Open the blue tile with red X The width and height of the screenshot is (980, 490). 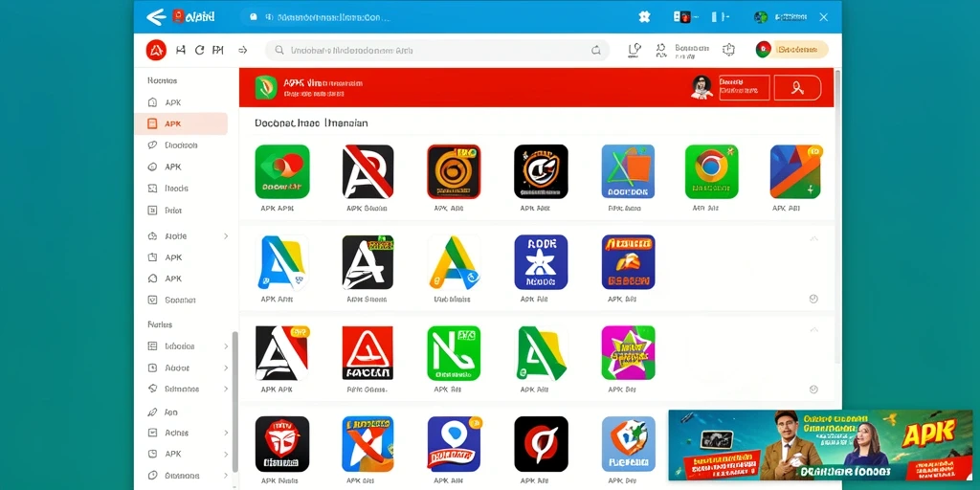pyautogui.click(x=368, y=444)
